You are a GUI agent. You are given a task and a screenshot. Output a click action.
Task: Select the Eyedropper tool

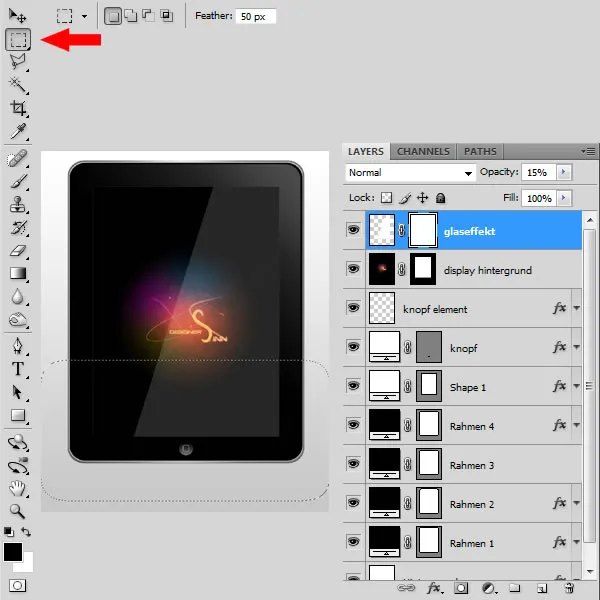(18, 131)
